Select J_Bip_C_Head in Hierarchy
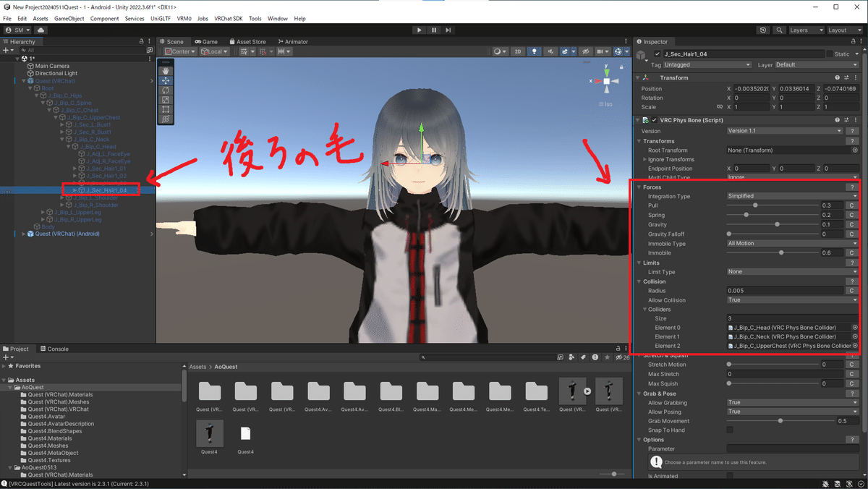 [x=98, y=146]
